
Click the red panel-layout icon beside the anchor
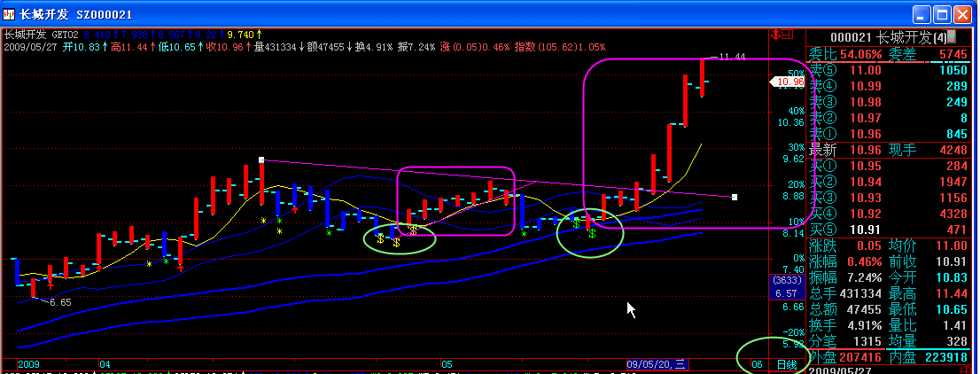coord(788,34)
